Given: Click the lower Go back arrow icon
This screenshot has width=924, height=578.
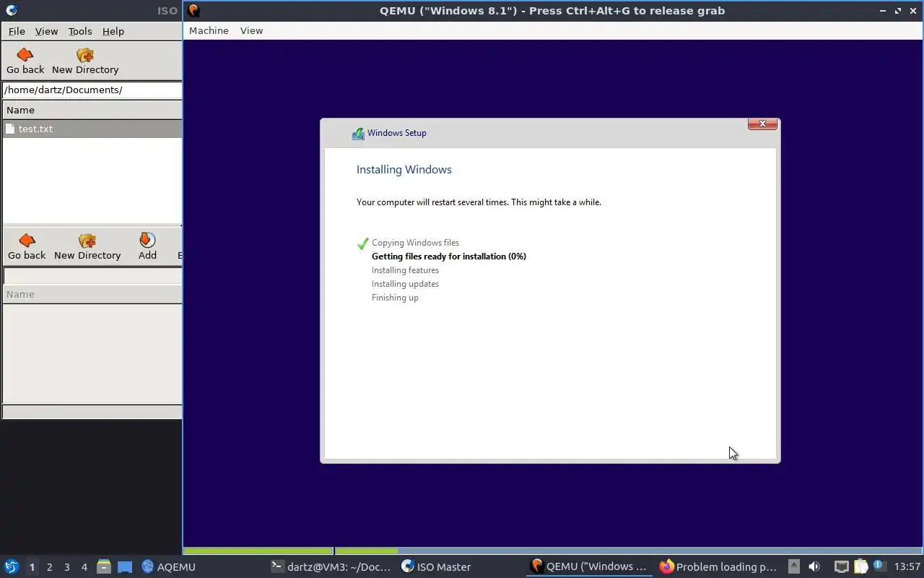Looking at the screenshot, I should click(x=27, y=241).
